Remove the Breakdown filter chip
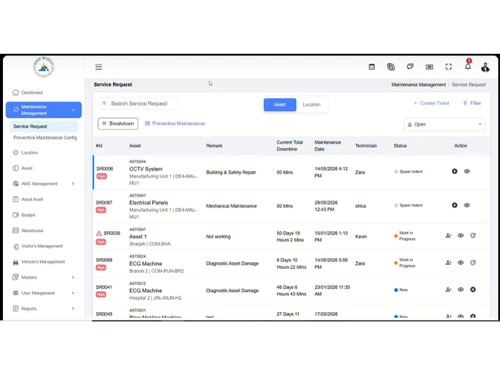 104,124
